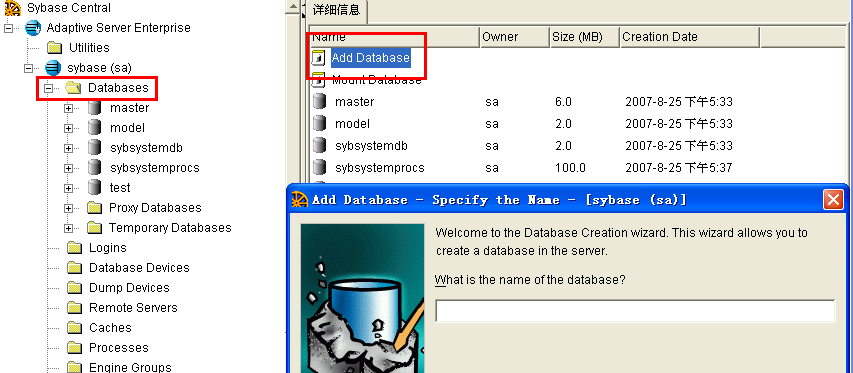This screenshot has height=373, width=853.
Task: Close the Add Database wizard dialog
Action: 833,200
